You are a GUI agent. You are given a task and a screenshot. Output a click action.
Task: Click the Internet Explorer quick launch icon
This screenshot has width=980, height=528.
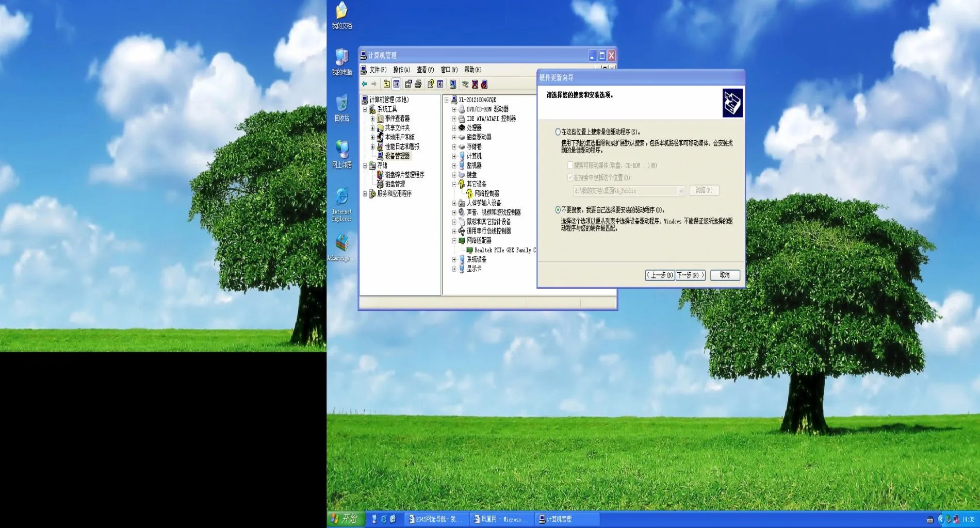(x=384, y=519)
